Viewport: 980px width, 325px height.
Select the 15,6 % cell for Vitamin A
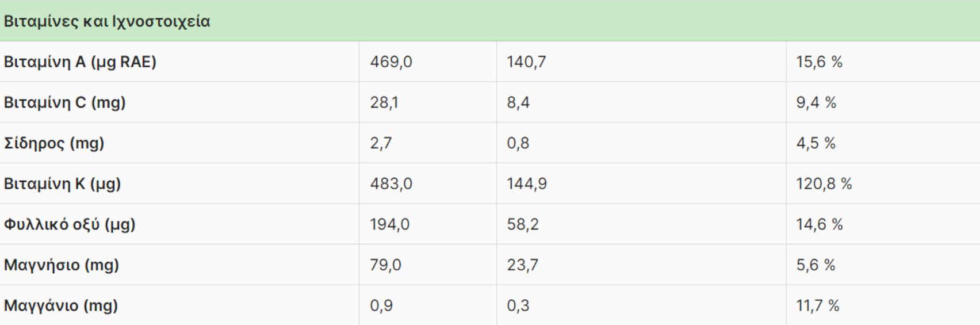click(819, 62)
